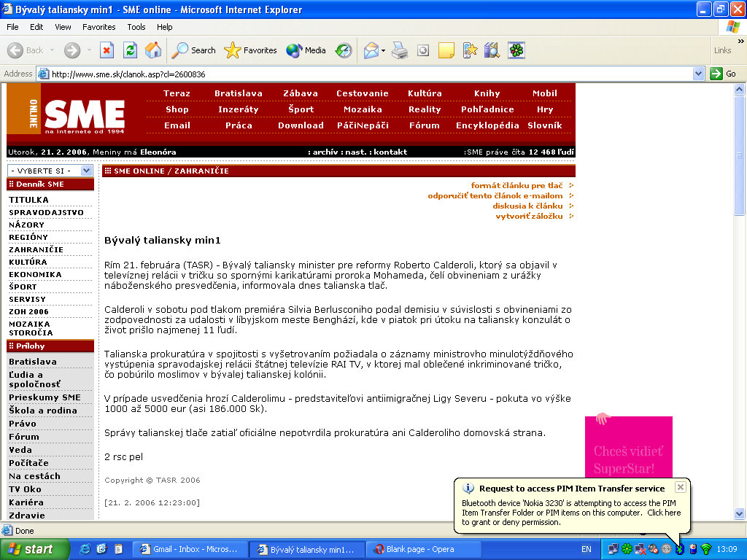Open the File menu
The height and width of the screenshot is (560, 747).
[12, 27]
